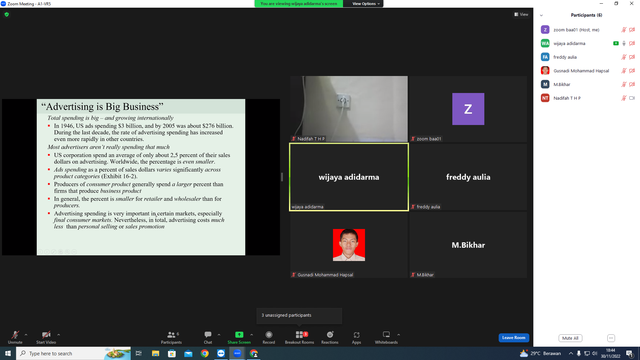The height and width of the screenshot is (360, 640).
Task: Open the Apps button
Action: (x=356, y=337)
